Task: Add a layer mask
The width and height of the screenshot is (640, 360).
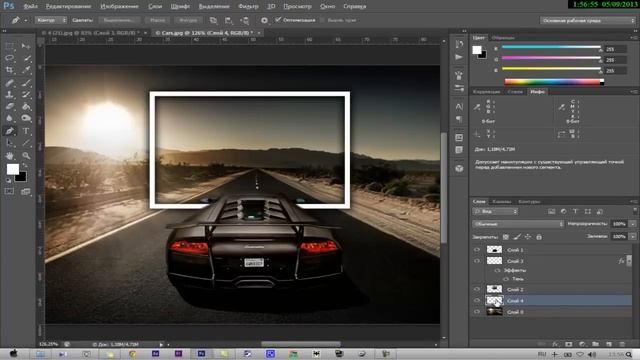Action: click(569, 344)
